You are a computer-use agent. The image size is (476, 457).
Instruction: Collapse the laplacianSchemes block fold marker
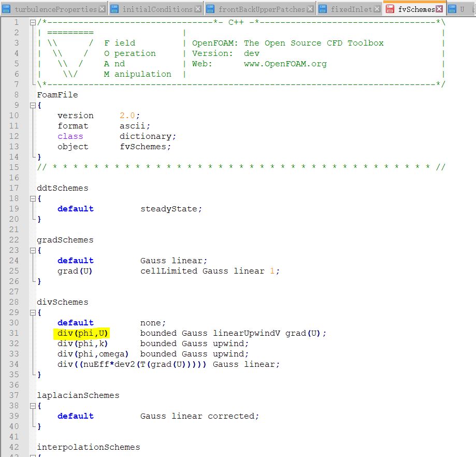click(x=33, y=406)
